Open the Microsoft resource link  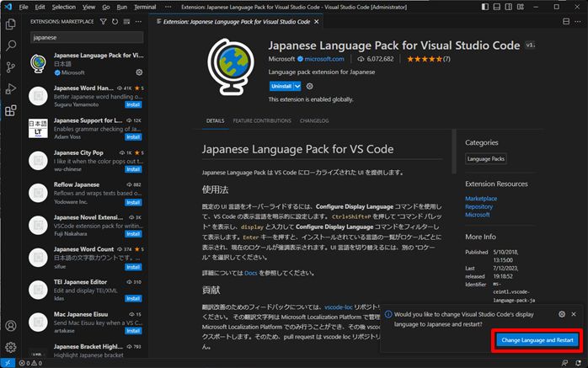pos(478,215)
